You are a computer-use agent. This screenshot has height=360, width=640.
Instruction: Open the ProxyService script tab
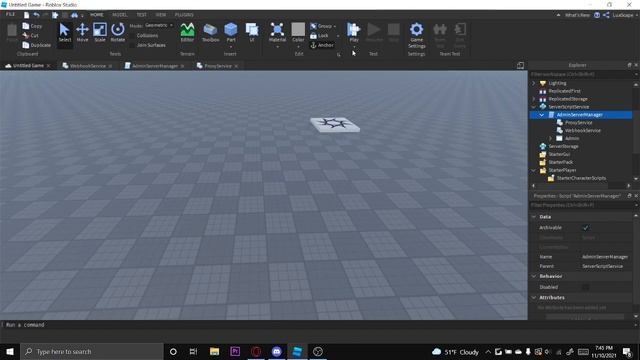218,66
